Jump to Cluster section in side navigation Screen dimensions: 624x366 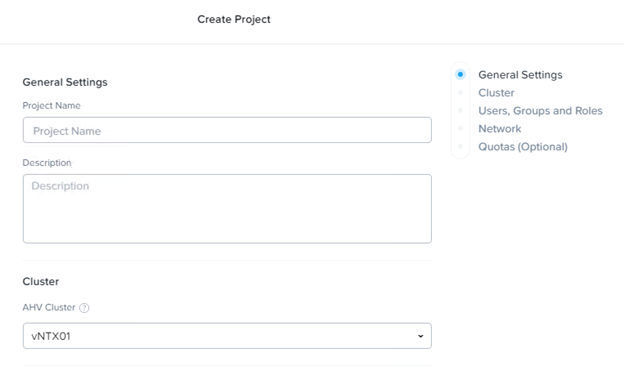coord(496,93)
